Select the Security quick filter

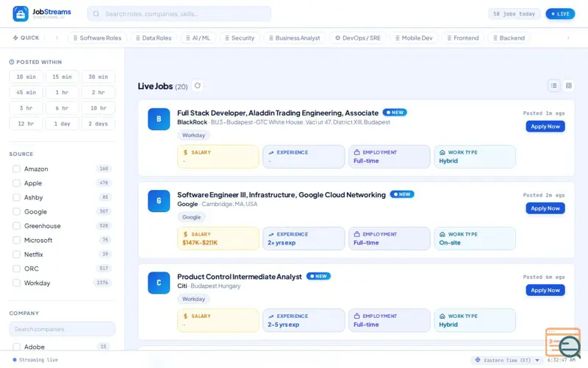pos(240,38)
